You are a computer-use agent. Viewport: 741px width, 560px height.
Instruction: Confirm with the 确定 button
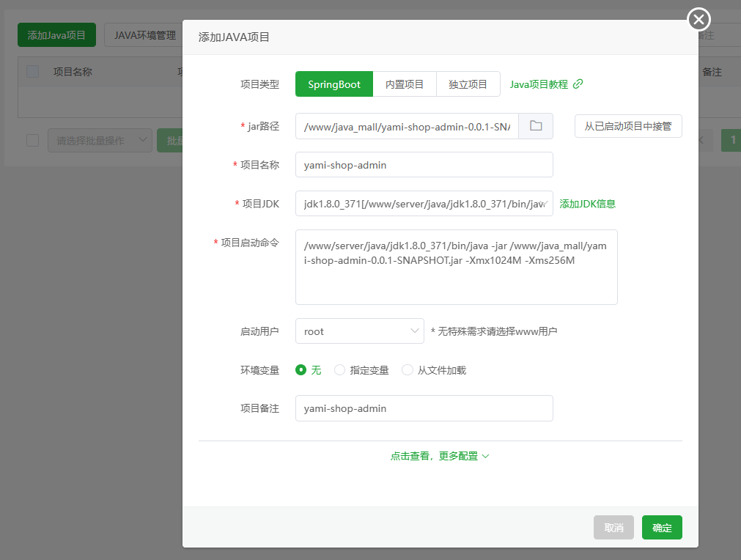661,527
